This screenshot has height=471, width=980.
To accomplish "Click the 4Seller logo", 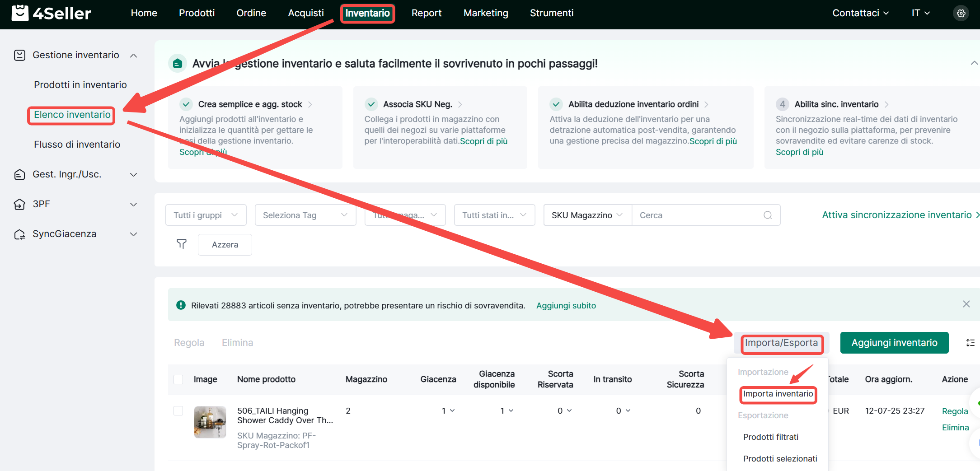I will (x=51, y=13).
